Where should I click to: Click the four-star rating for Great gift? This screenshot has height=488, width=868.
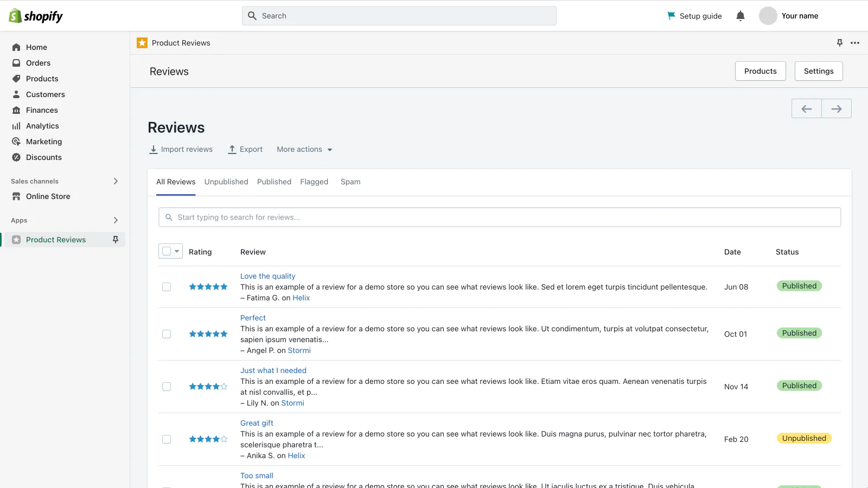(x=208, y=439)
